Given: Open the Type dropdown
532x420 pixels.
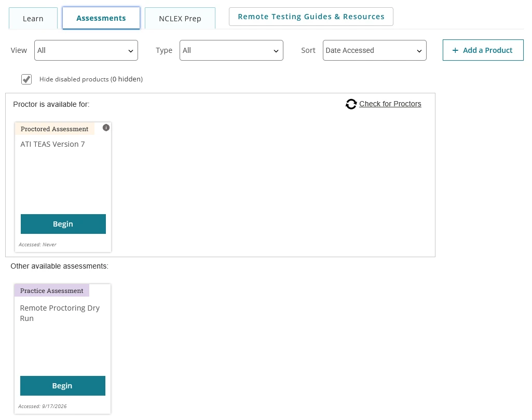Looking at the screenshot, I should (x=231, y=50).
